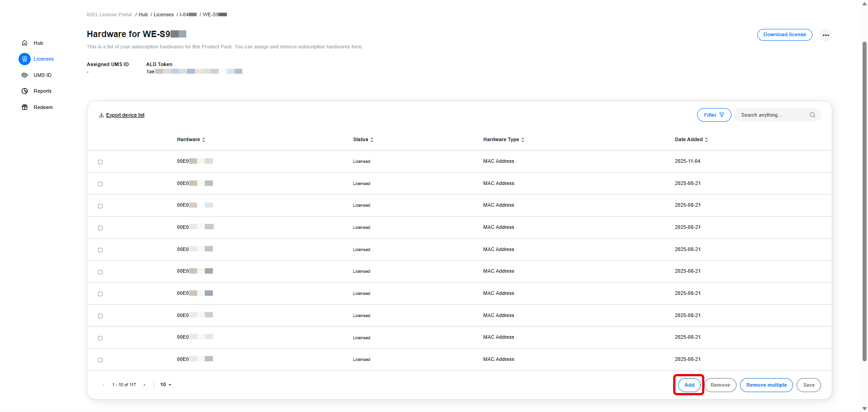Viewport: 868px width, 412px height.
Task: Click the Licenses badge icon in sidebar
Action: 25,59
